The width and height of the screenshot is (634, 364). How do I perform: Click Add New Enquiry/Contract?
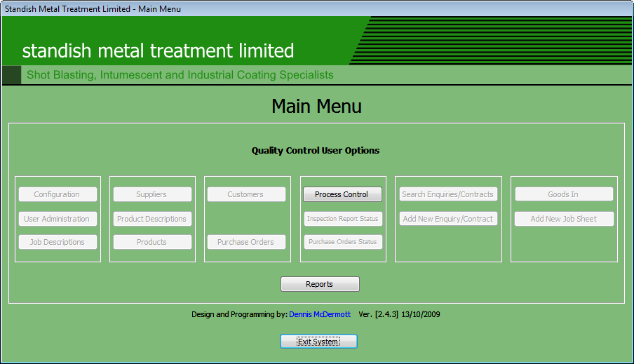448,219
